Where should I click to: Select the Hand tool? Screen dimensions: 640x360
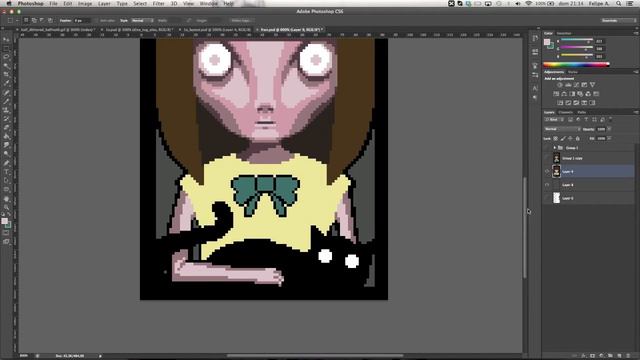click(6, 199)
